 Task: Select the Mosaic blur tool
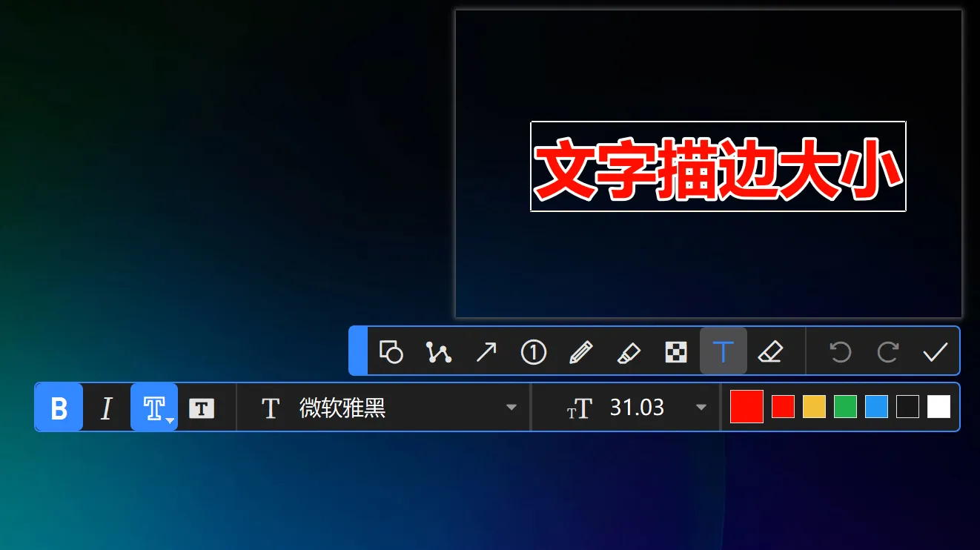(677, 351)
